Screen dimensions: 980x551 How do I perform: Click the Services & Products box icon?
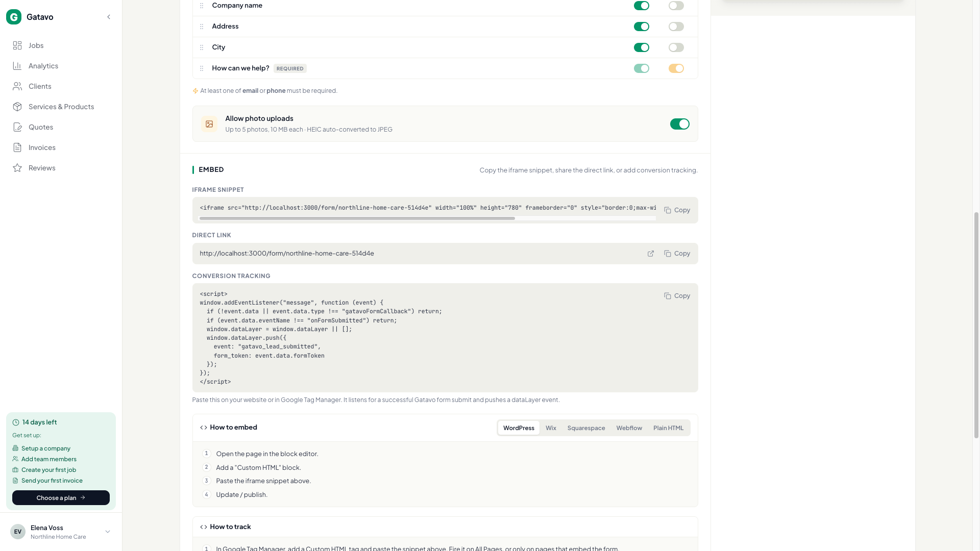click(17, 107)
